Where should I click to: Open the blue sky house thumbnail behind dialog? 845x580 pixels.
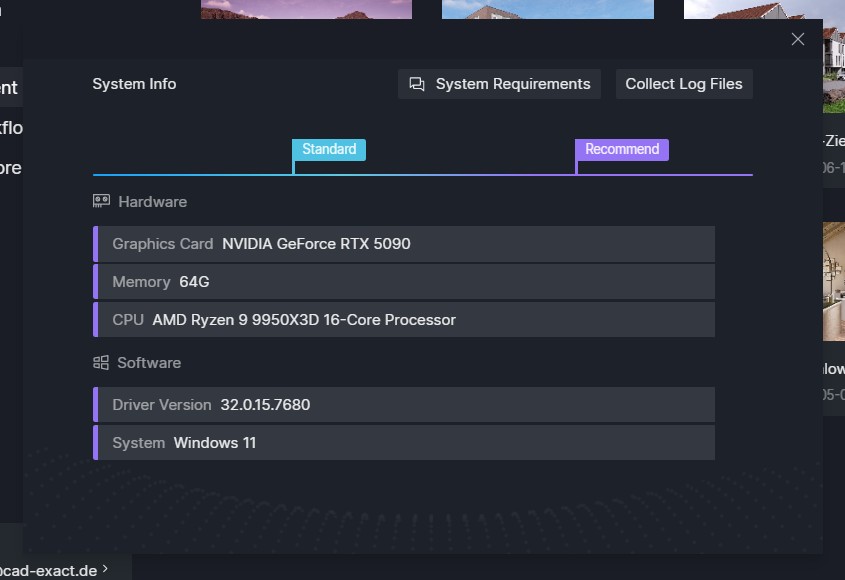(548, 9)
